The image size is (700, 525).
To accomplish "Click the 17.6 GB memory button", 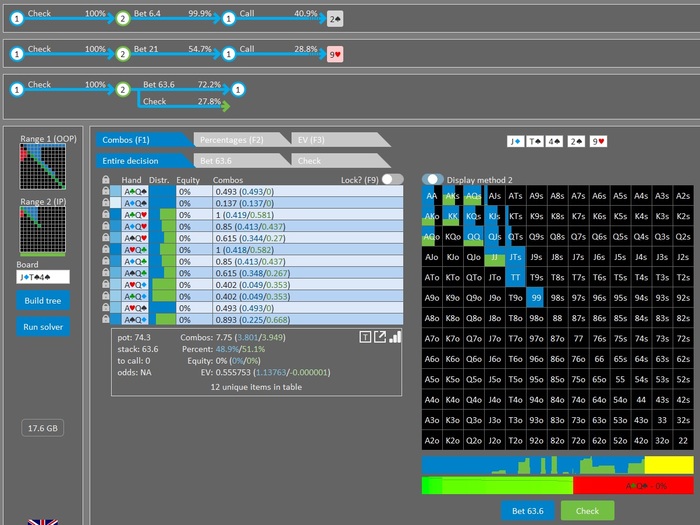I will pos(43,428).
